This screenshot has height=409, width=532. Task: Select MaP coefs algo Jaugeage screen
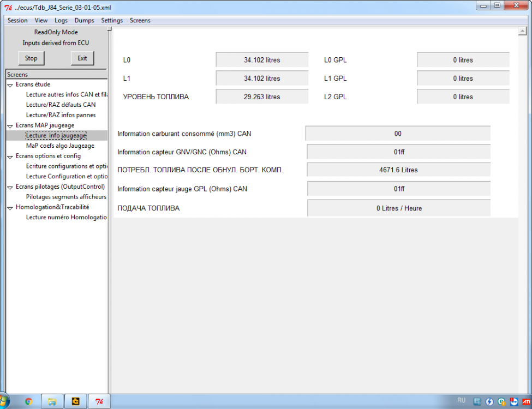[60, 146]
